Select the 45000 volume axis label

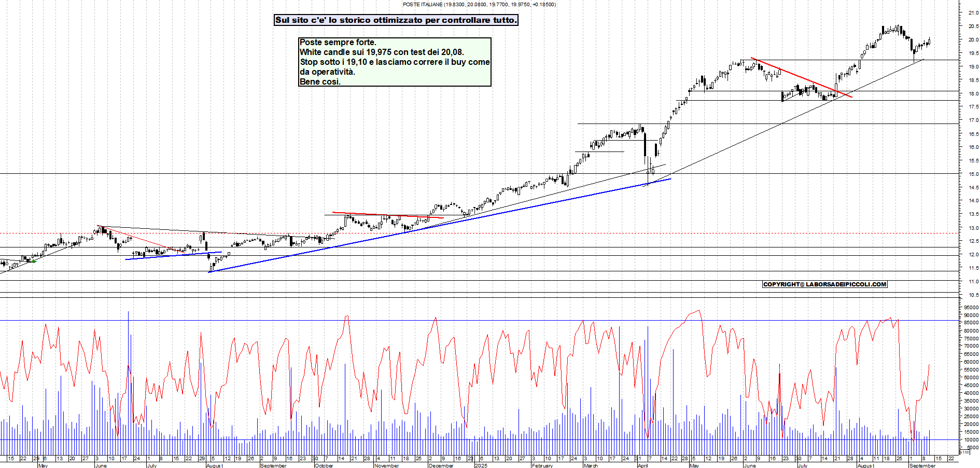tap(971, 386)
